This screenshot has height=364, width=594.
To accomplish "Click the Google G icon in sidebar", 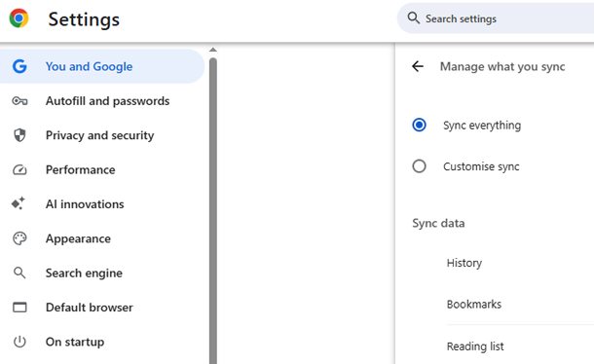I will (19, 66).
